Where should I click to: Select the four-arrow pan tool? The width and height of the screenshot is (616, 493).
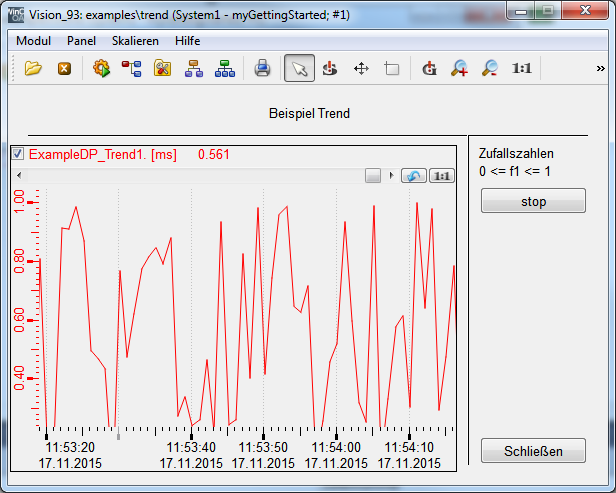[x=361, y=68]
